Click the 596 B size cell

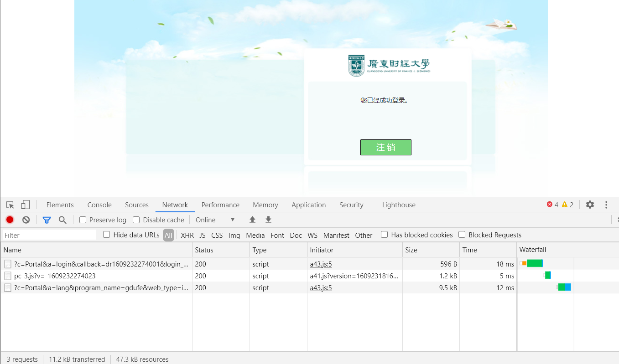(431, 264)
